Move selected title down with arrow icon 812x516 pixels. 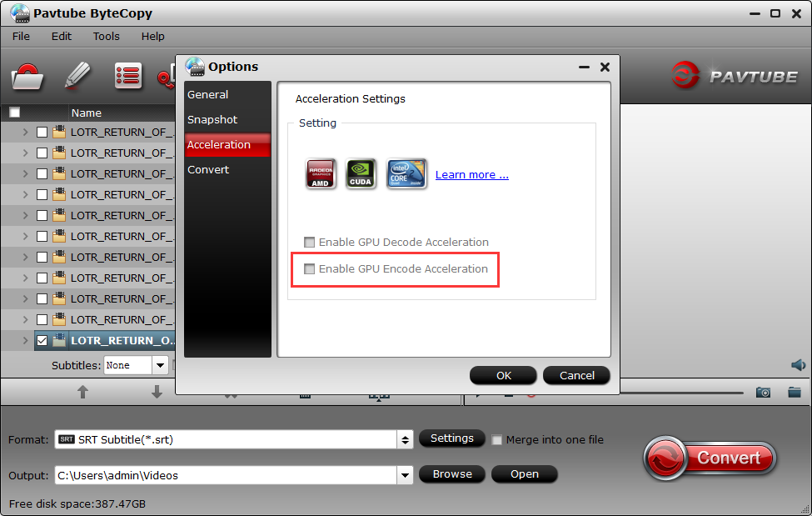click(157, 392)
